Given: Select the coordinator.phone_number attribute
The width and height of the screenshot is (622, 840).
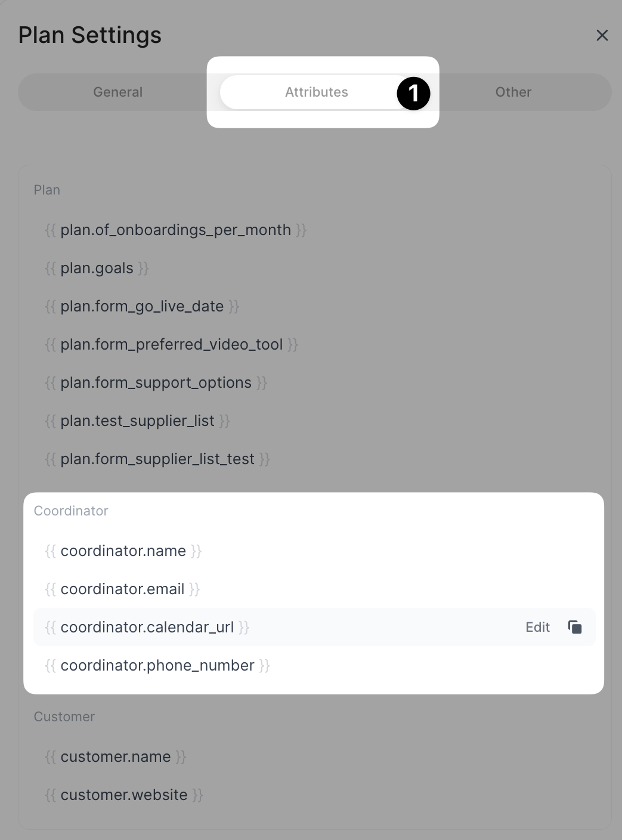Looking at the screenshot, I should click(x=157, y=665).
